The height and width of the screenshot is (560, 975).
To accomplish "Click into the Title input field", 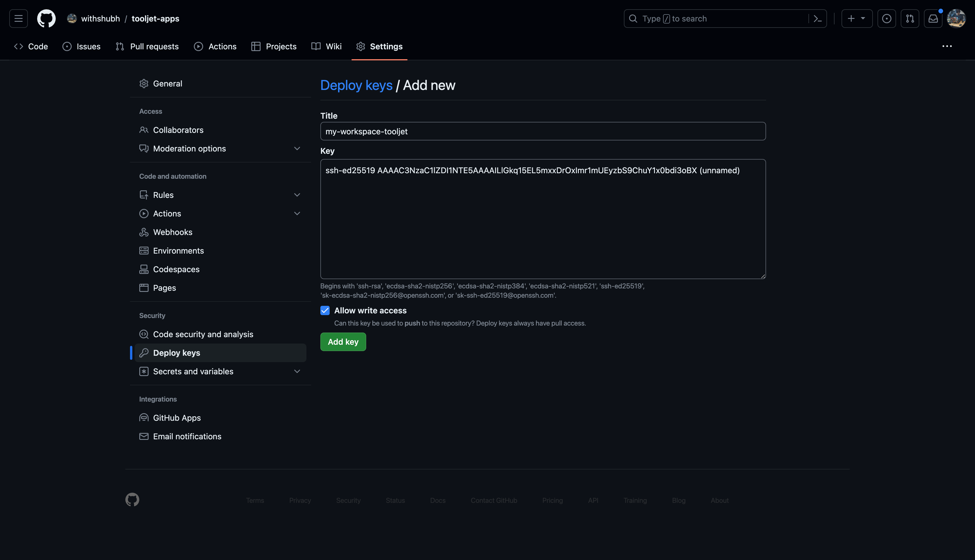I will tap(542, 131).
